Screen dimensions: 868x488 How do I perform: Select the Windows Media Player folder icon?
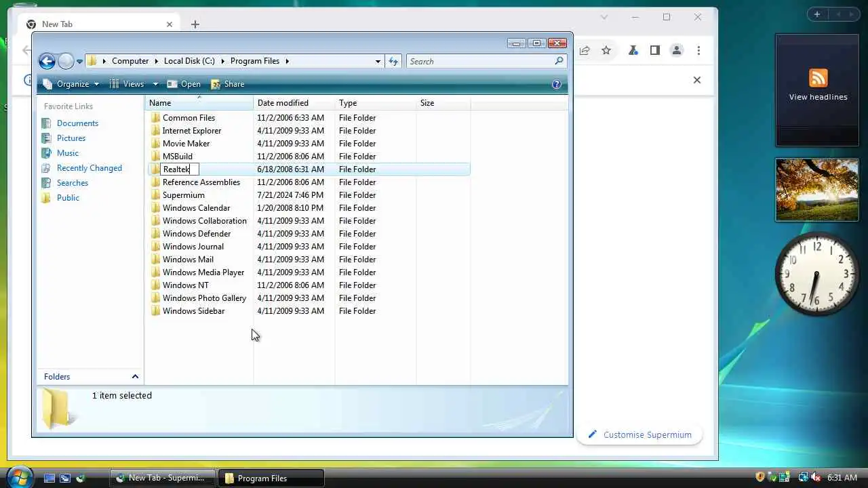(x=155, y=272)
